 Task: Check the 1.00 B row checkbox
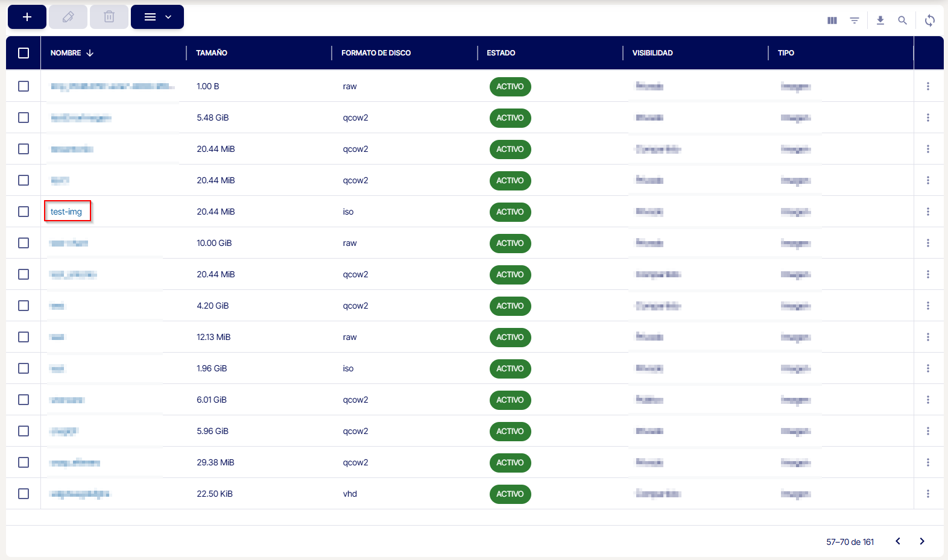pos(24,86)
